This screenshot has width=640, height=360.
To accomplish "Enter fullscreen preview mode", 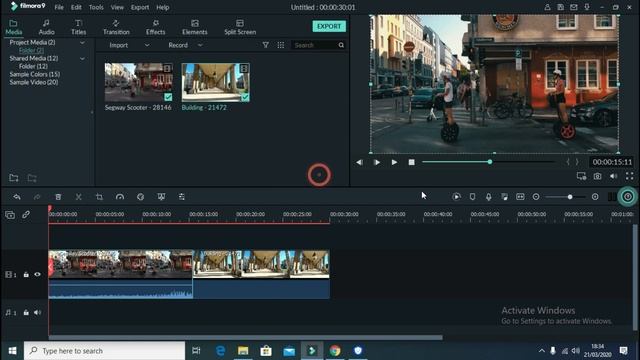I will point(629,176).
